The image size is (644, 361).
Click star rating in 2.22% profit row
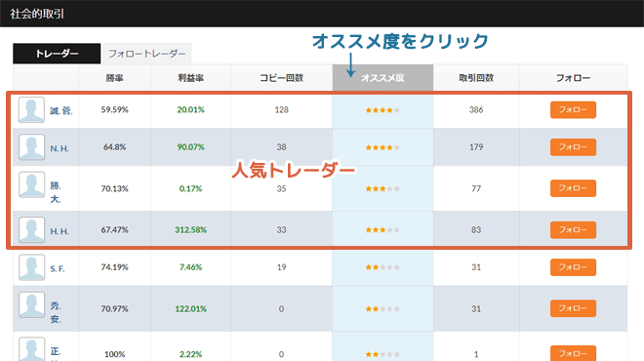pyautogui.click(x=382, y=354)
